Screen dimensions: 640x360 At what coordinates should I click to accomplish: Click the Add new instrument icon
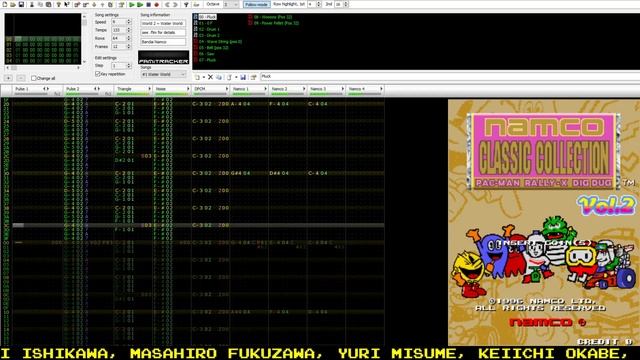click(x=197, y=77)
